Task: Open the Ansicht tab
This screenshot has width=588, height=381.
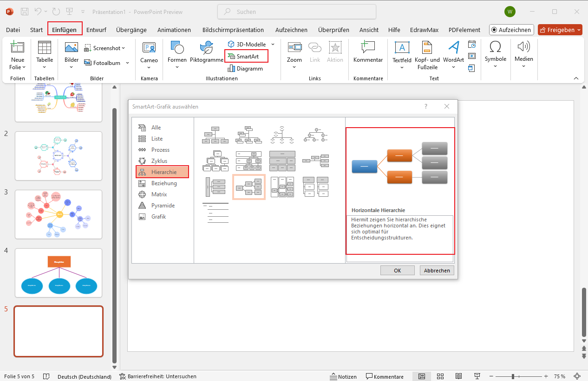Action: click(x=369, y=30)
